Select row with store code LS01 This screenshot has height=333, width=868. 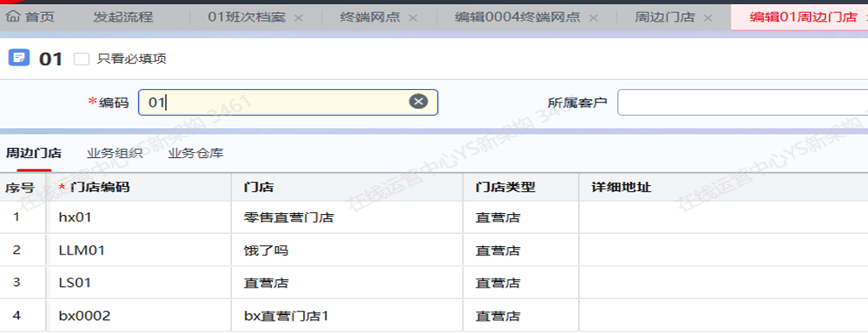(x=73, y=283)
